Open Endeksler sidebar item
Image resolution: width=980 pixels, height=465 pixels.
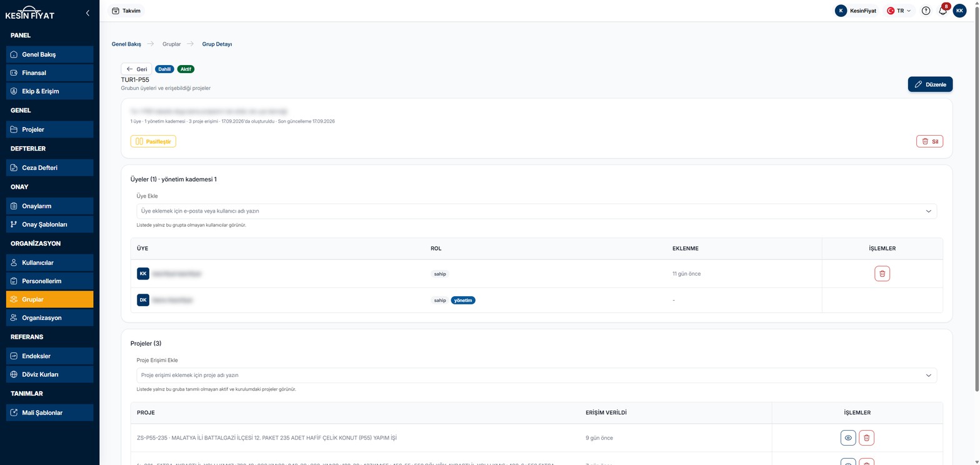click(x=49, y=356)
